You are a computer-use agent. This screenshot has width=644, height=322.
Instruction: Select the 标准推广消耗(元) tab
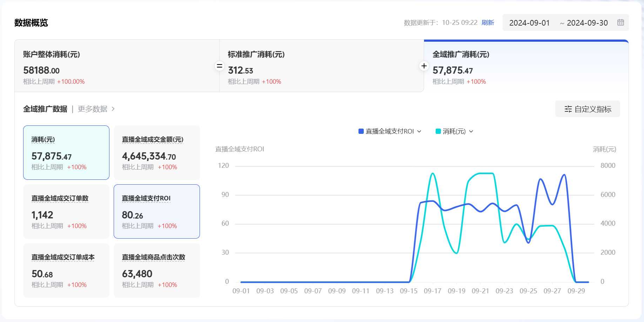tap(322, 66)
